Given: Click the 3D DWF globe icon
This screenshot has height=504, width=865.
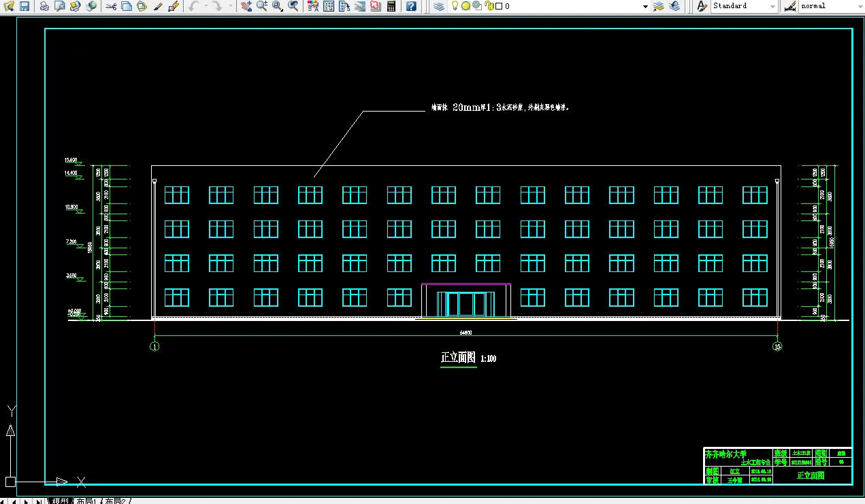Looking at the screenshot, I should click(x=91, y=6).
